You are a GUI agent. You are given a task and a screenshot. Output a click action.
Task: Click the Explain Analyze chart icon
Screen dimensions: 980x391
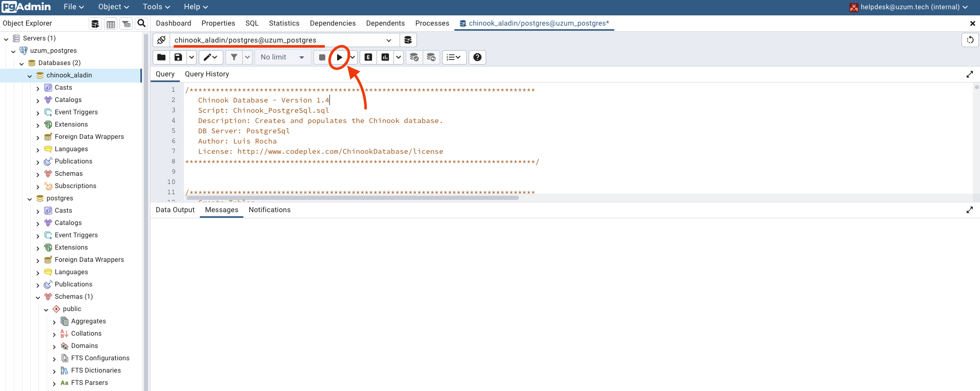tap(385, 57)
